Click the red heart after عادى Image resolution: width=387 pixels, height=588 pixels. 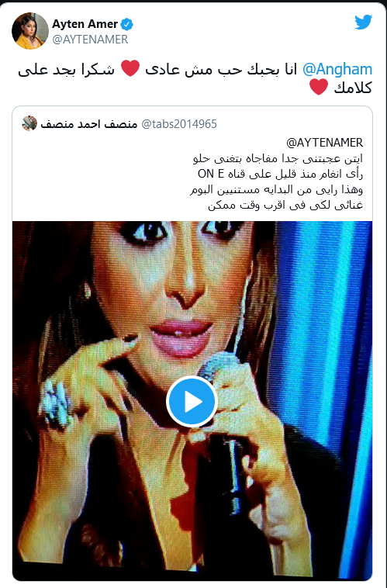click(130, 68)
